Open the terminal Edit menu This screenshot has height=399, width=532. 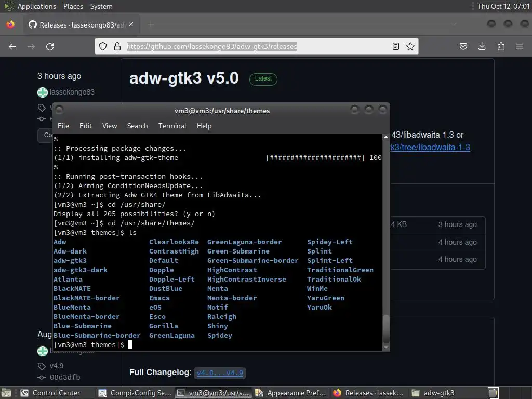pos(86,126)
